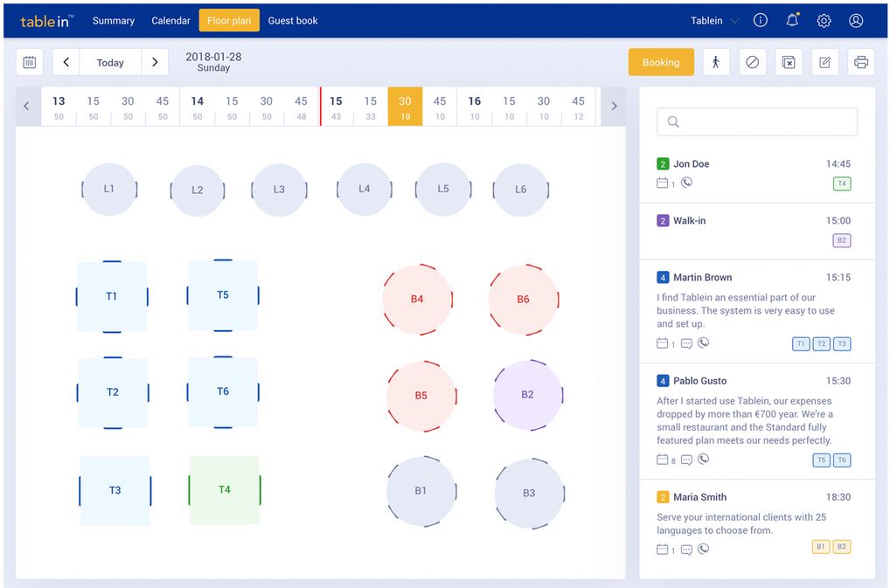890x588 pixels.
Task: Jump to Today's schedule
Action: [110, 62]
